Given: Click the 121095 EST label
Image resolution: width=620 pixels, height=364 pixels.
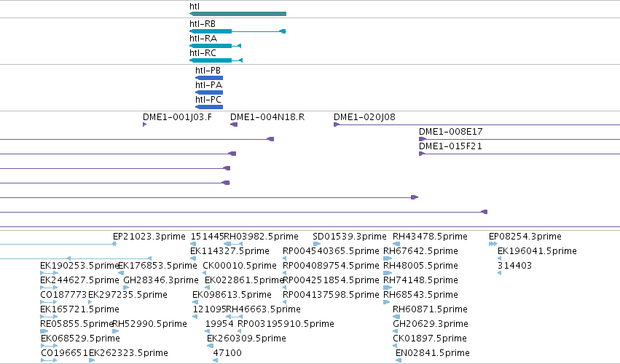Looking at the screenshot, I should point(210,310).
